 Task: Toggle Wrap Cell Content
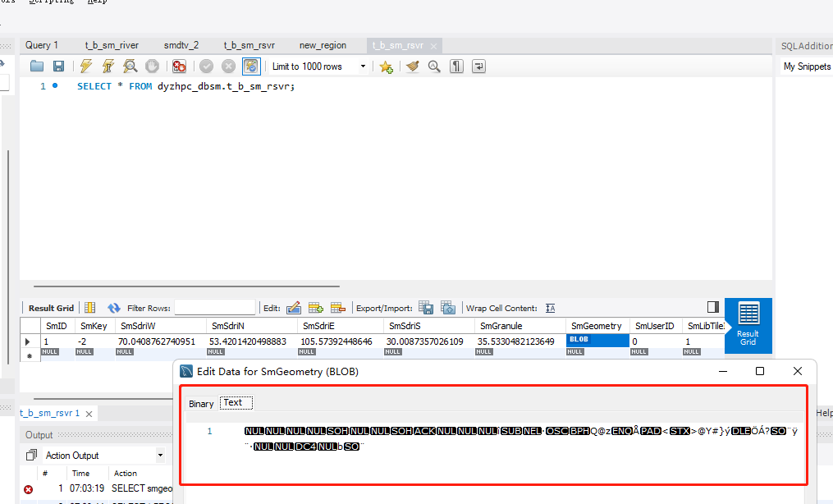click(551, 308)
